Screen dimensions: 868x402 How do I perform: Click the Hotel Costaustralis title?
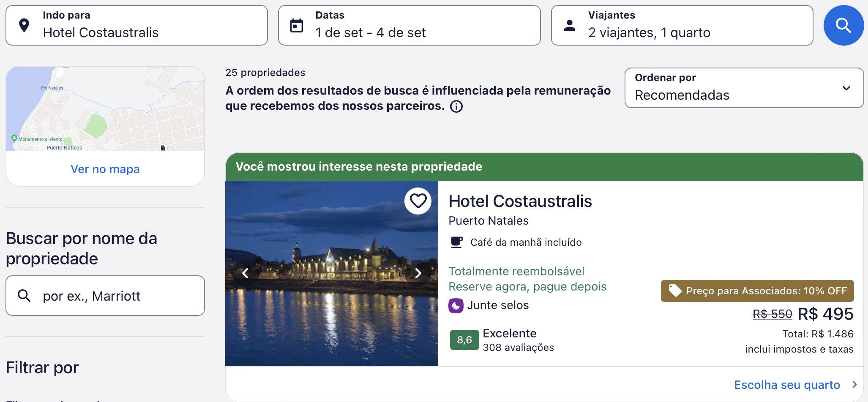tap(520, 201)
